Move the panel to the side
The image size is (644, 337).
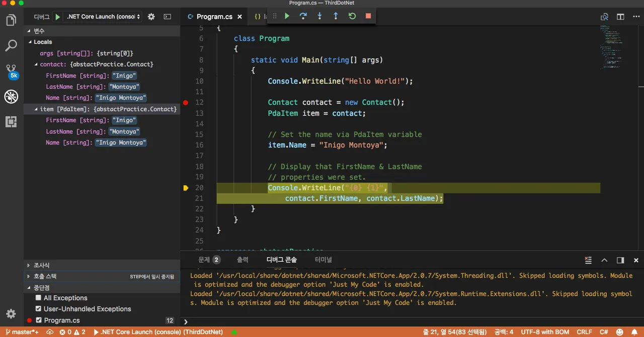pos(620,260)
